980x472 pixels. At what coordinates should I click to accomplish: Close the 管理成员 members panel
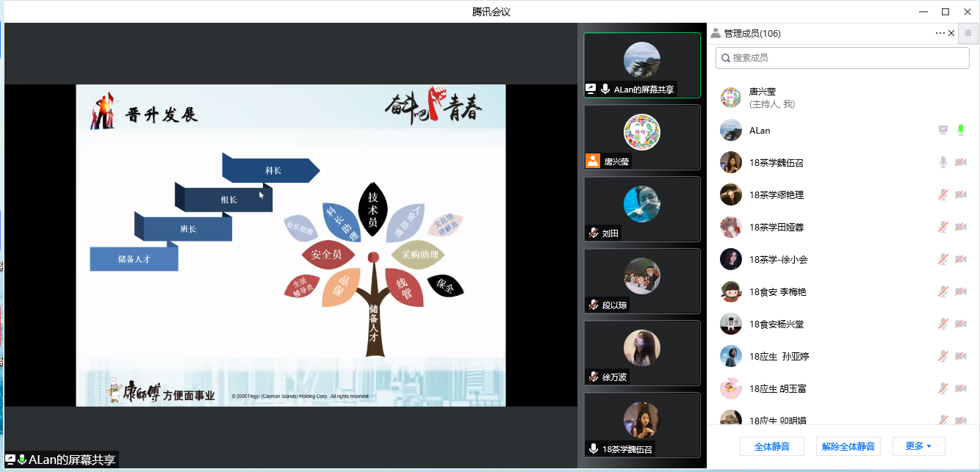pyautogui.click(x=952, y=33)
